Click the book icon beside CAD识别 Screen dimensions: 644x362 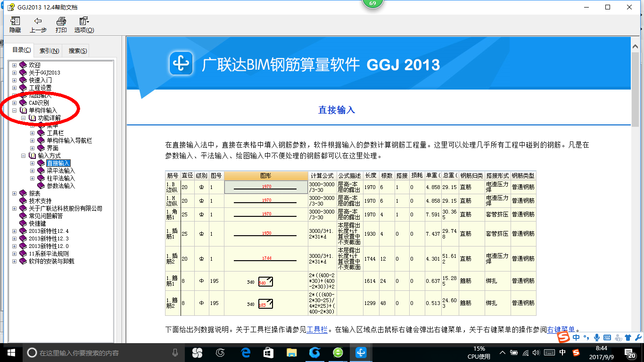(23, 103)
